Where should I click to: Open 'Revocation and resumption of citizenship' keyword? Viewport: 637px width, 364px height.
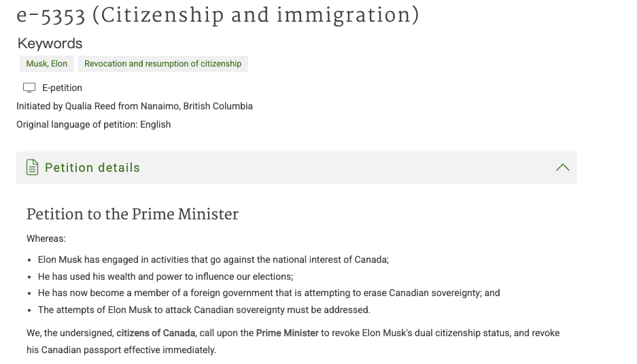[163, 64]
